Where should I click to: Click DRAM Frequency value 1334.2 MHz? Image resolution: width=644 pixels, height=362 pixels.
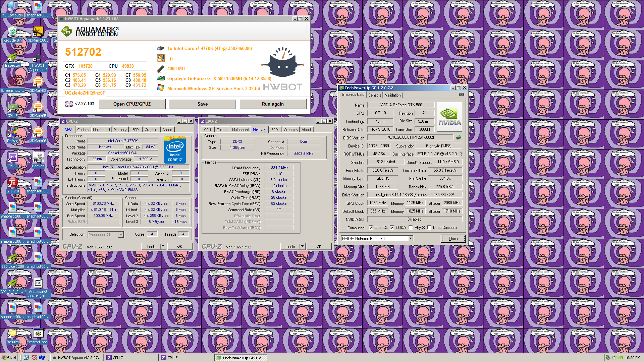click(x=279, y=168)
